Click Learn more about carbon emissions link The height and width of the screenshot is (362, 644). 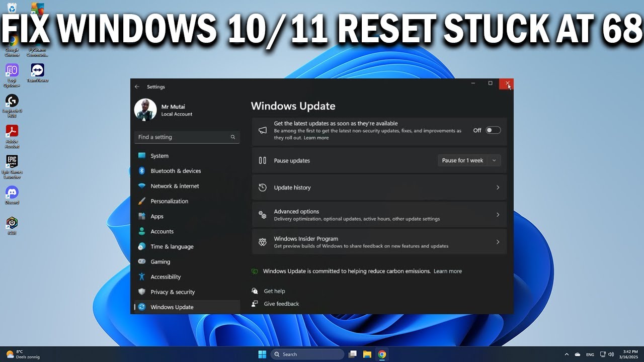pos(448,271)
